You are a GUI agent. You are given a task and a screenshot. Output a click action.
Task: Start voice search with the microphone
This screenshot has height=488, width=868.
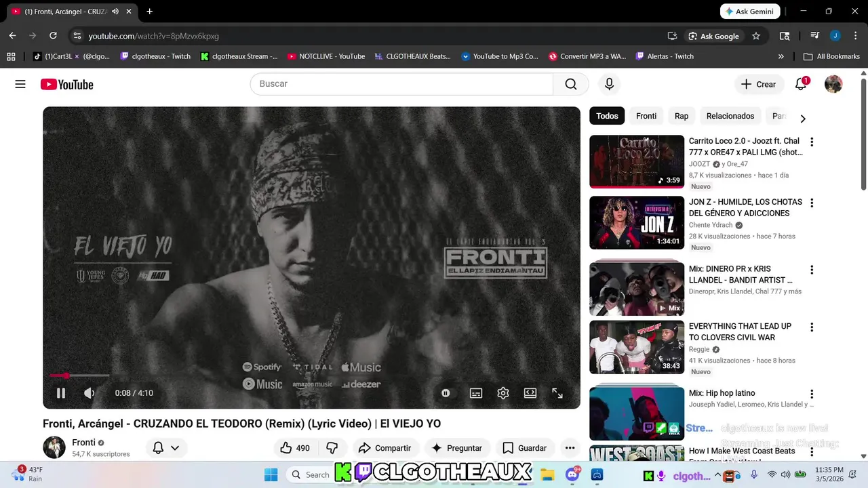click(x=609, y=84)
